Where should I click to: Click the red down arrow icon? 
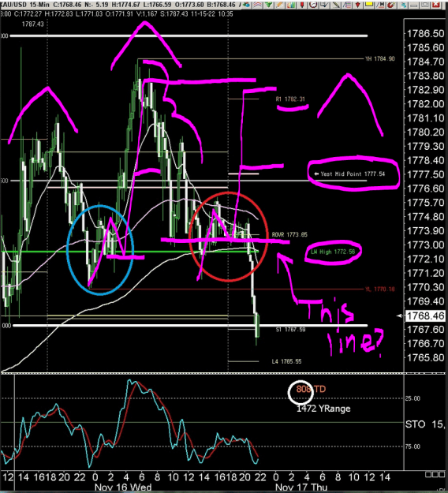(x=358, y=5)
